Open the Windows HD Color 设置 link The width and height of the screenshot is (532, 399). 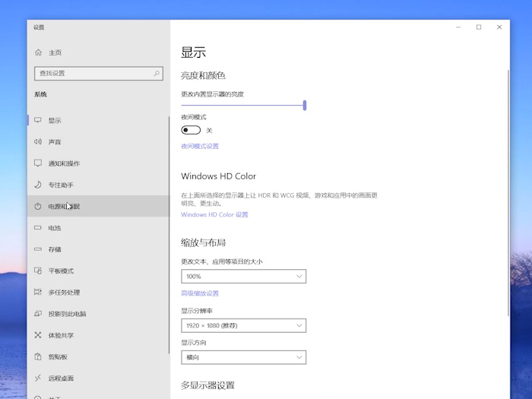coord(214,214)
